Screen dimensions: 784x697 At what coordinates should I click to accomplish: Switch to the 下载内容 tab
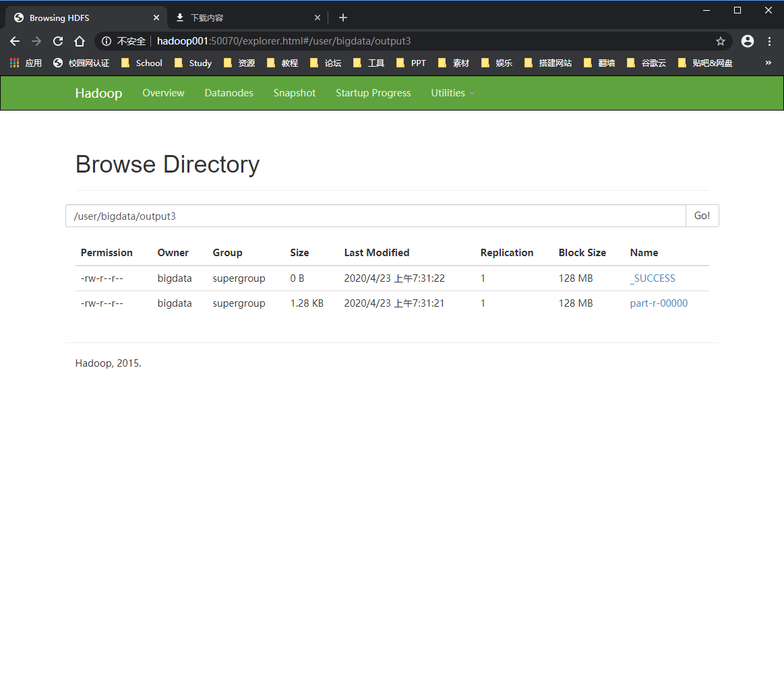click(248, 18)
